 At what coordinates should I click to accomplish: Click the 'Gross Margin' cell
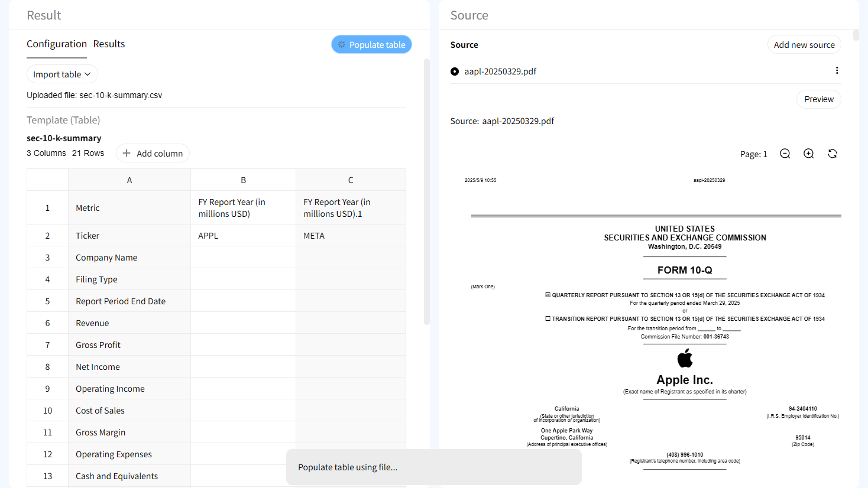coord(129,432)
